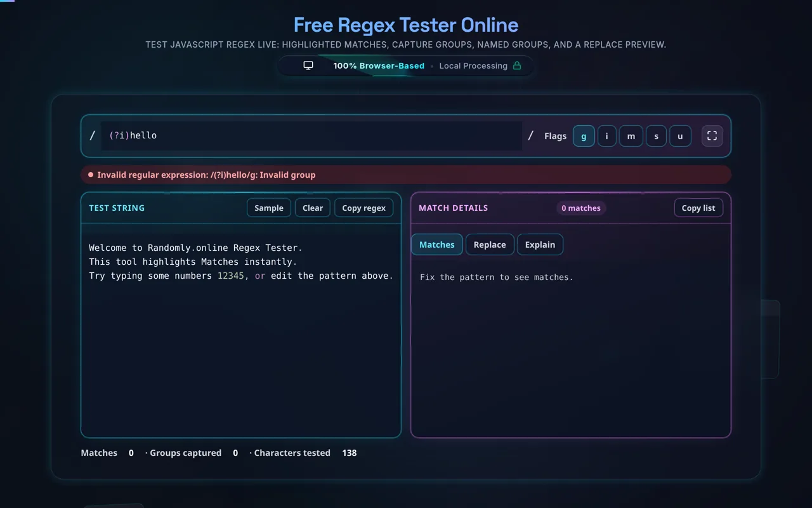Load the Sample test string
This screenshot has width=812, height=508.
tap(269, 208)
